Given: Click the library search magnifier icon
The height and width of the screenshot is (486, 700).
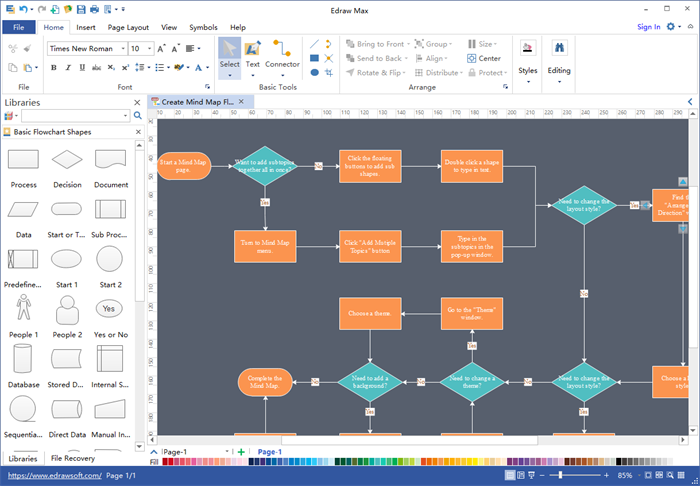Looking at the screenshot, I should [138, 116].
